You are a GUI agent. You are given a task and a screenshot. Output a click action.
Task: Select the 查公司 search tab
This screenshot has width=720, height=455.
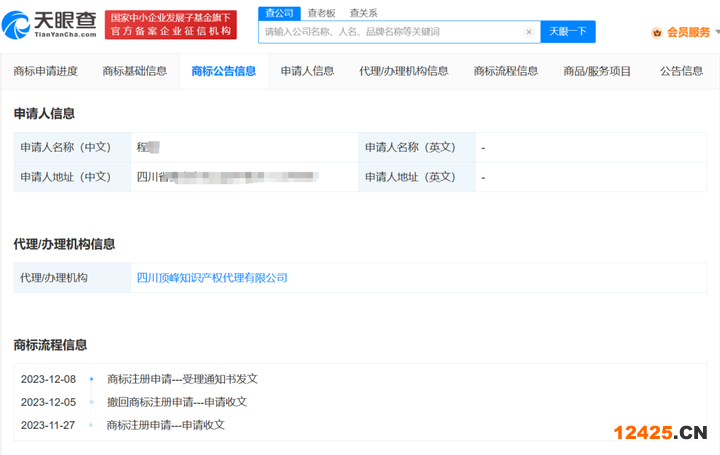pos(279,12)
